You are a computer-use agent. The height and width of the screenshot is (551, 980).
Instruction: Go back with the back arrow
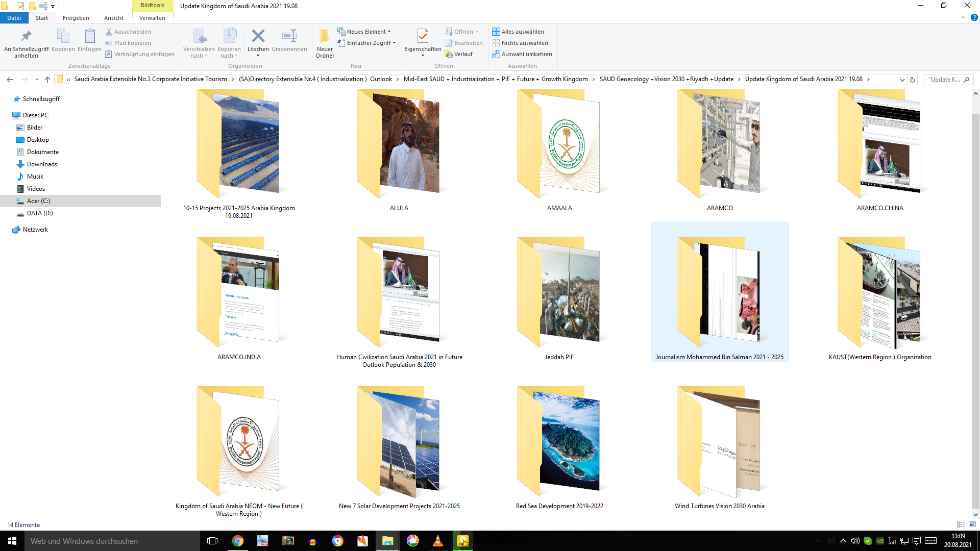coord(10,79)
